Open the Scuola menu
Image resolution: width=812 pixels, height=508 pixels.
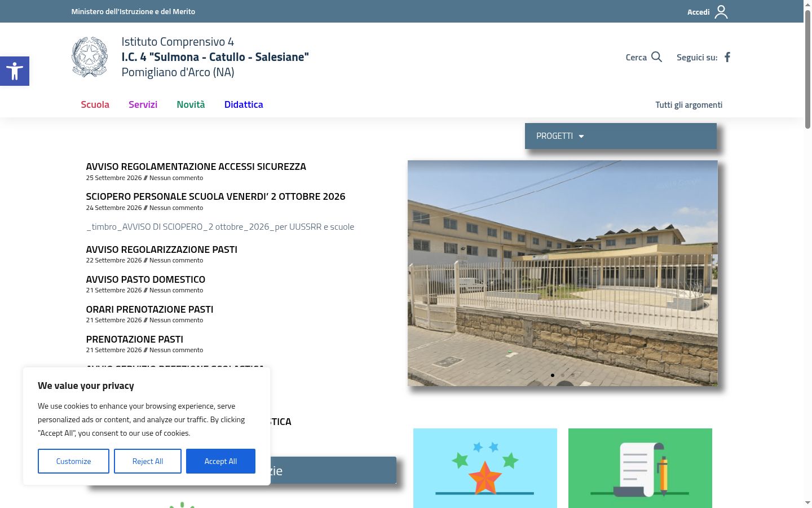tap(95, 104)
